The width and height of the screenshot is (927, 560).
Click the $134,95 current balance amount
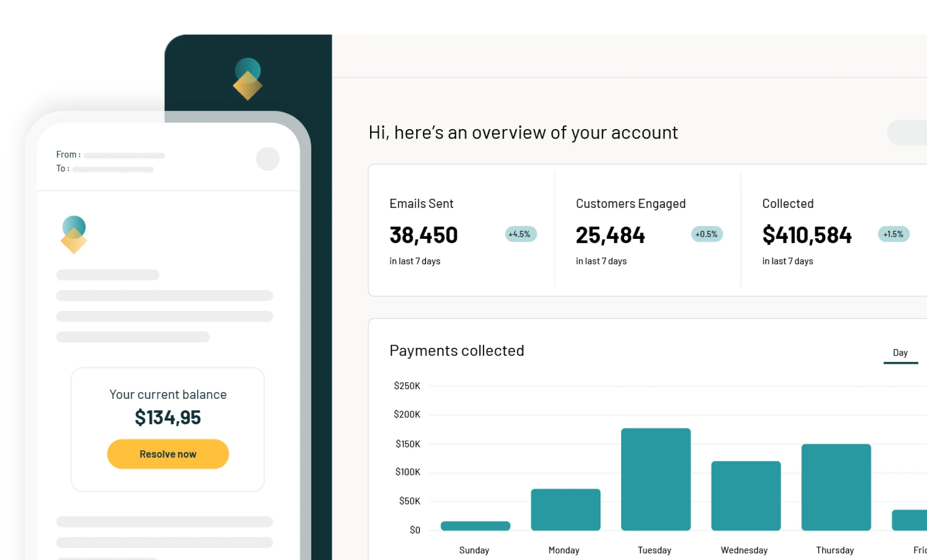tap(168, 417)
